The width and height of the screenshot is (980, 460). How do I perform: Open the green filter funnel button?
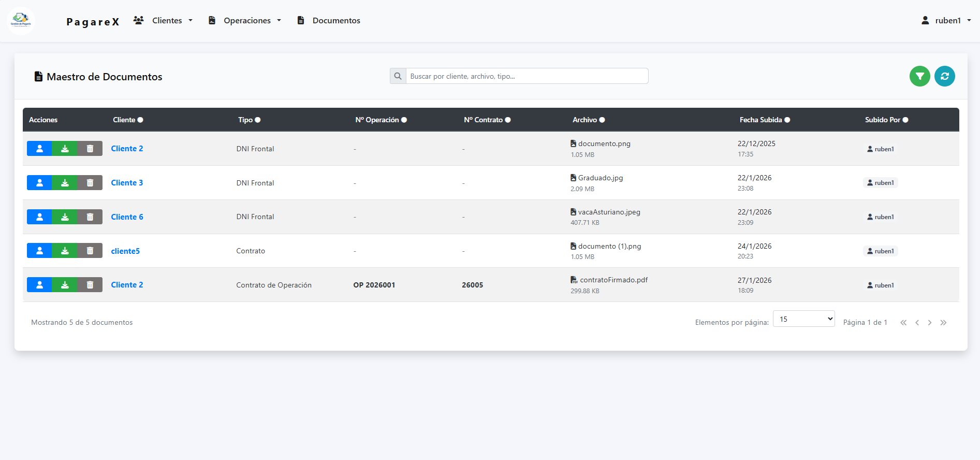[919, 76]
